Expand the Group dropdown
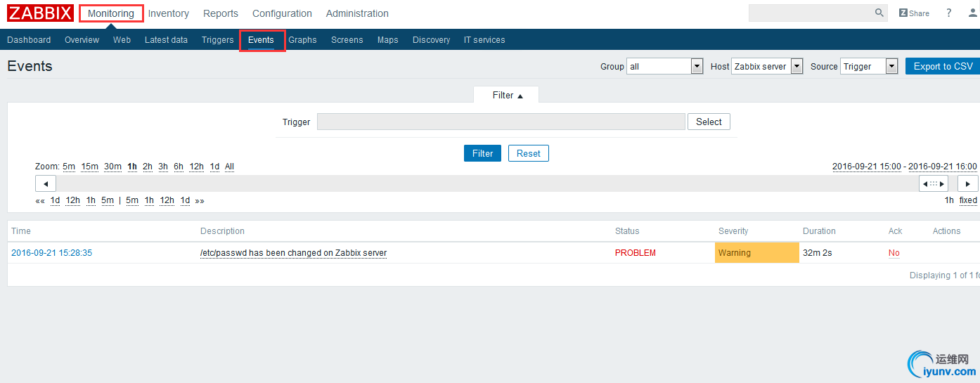 [x=665, y=66]
